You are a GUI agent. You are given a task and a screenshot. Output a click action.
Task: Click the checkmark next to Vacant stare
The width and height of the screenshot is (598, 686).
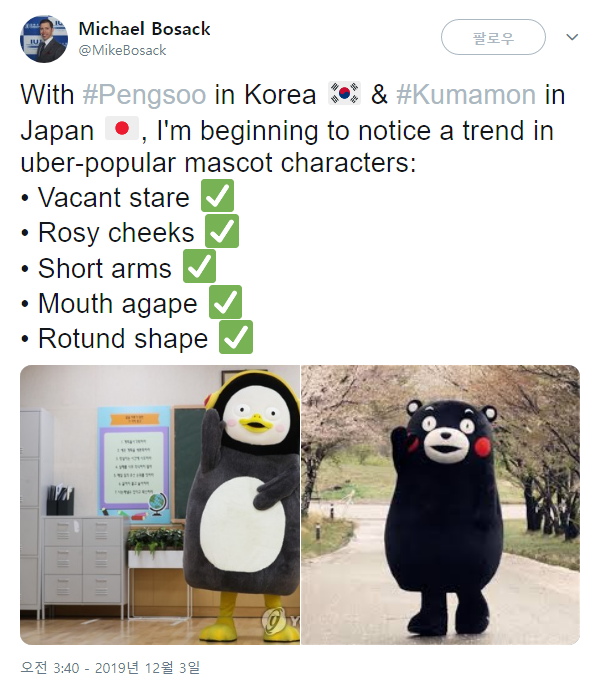tap(217, 196)
